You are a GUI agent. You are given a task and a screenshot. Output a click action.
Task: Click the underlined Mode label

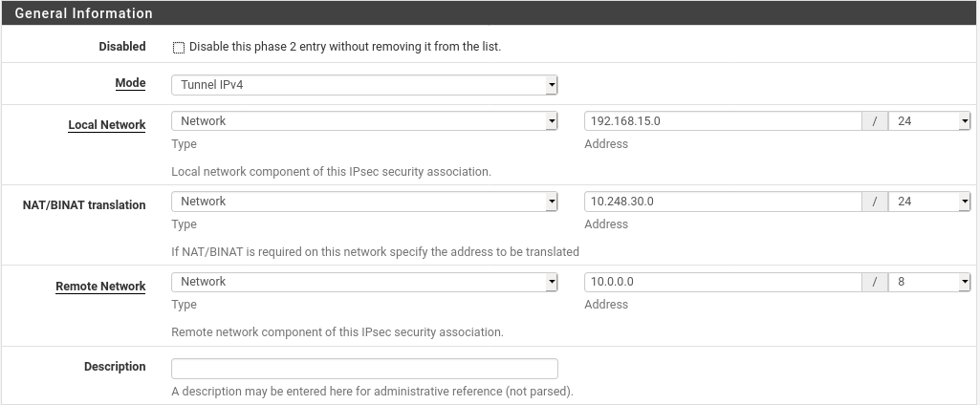point(130,83)
